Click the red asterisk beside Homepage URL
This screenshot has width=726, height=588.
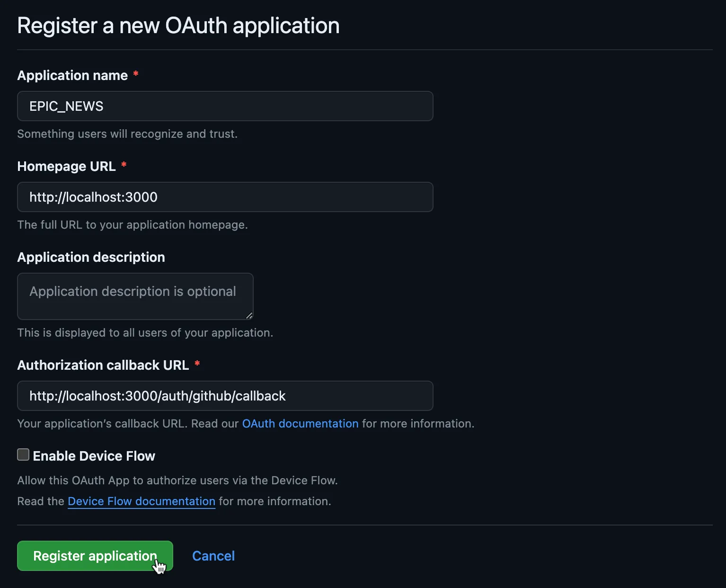(x=124, y=165)
